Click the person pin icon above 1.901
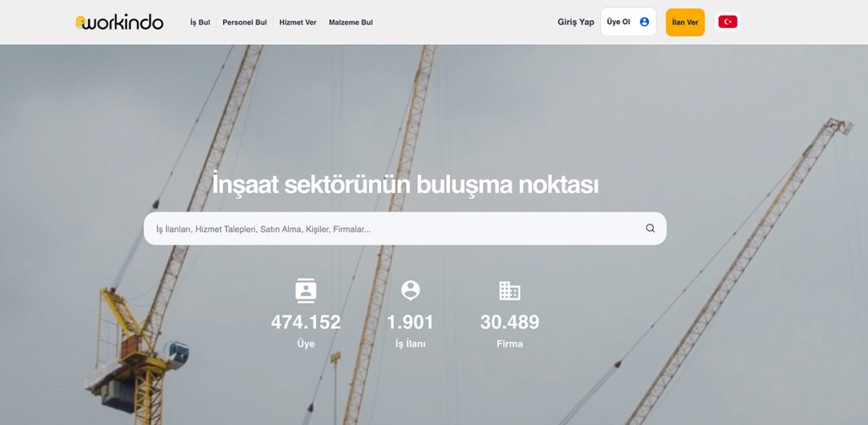This screenshot has width=868, height=425. tap(410, 291)
